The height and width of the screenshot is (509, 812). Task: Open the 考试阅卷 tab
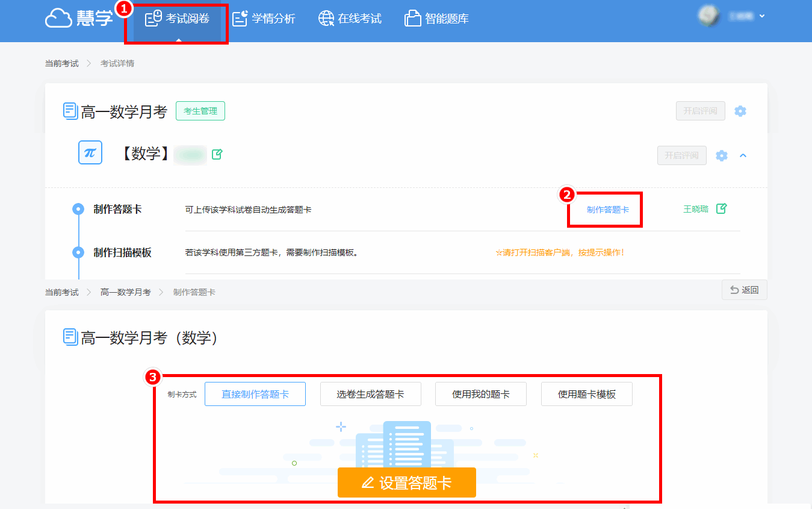click(178, 19)
